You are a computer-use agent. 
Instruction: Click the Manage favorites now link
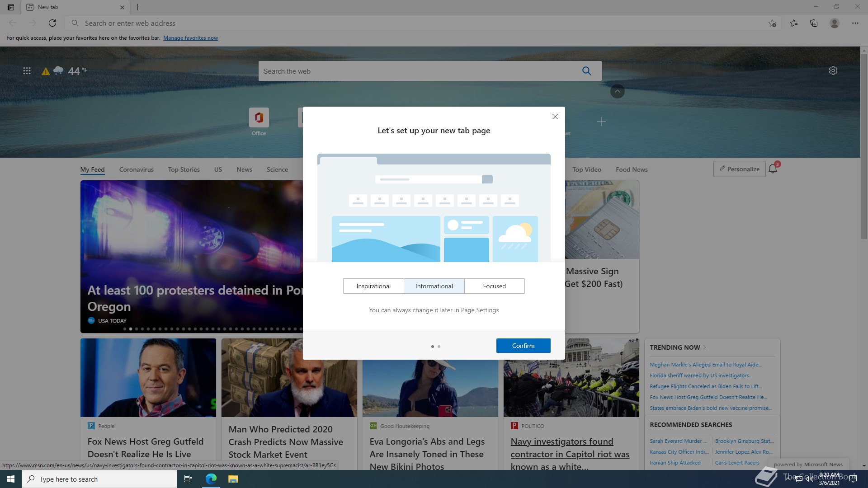[x=190, y=38]
